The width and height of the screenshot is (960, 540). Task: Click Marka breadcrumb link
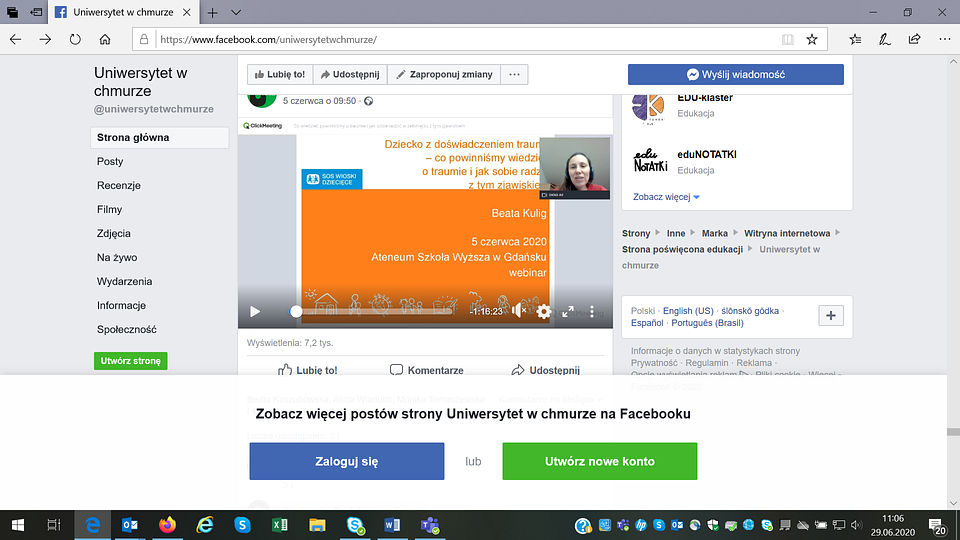(x=714, y=233)
